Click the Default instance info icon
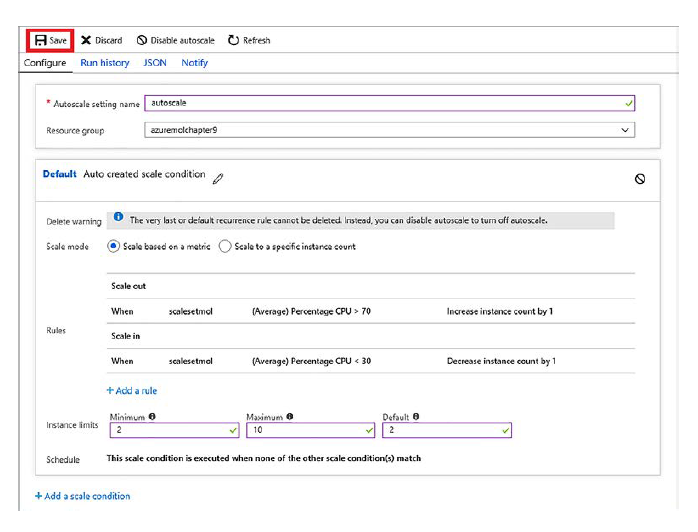 (416, 416)
